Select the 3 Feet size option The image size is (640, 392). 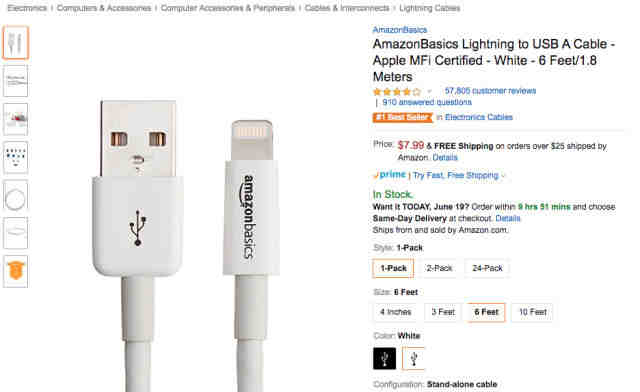443,312
